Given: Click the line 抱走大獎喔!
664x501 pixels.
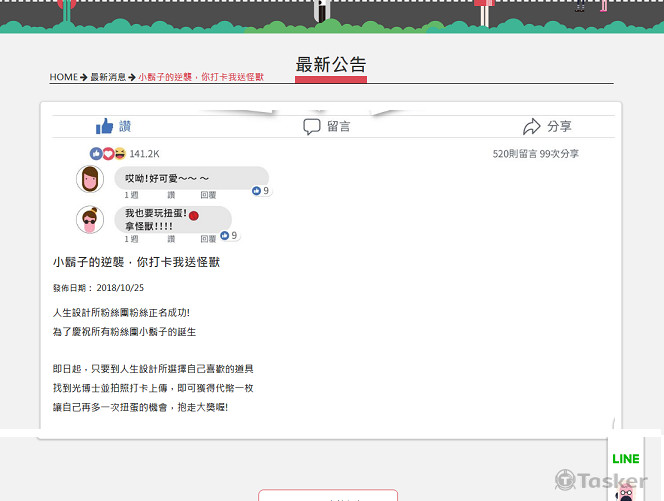Looking at the screenshot, I should [x=203, y=407].
